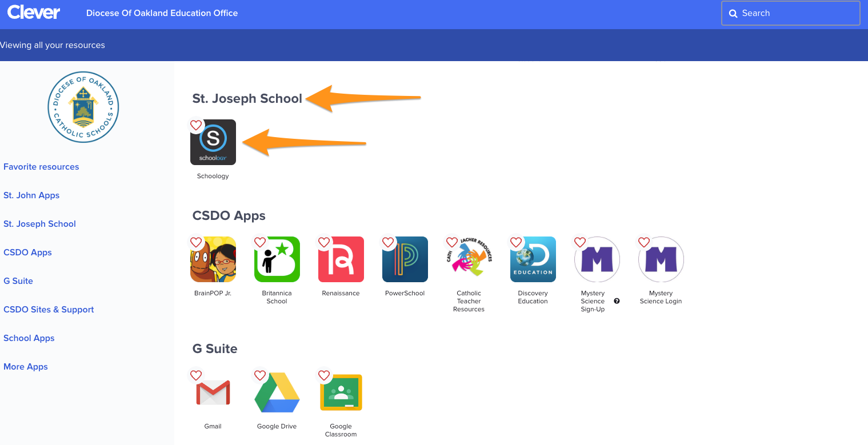Click the 'Viewing all your resources' text

tap(53, 45)
